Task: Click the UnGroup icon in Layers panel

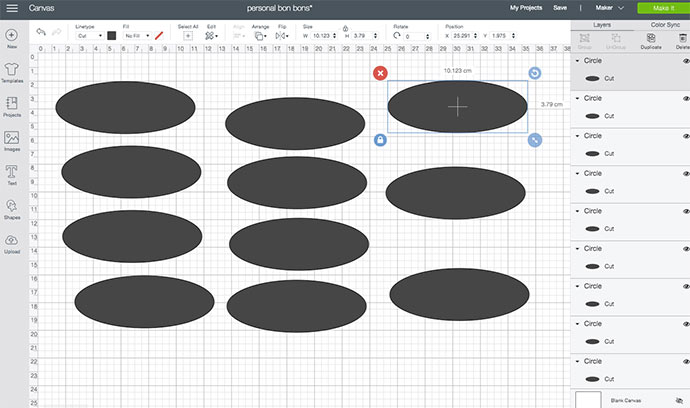Action: pos(616,38)
